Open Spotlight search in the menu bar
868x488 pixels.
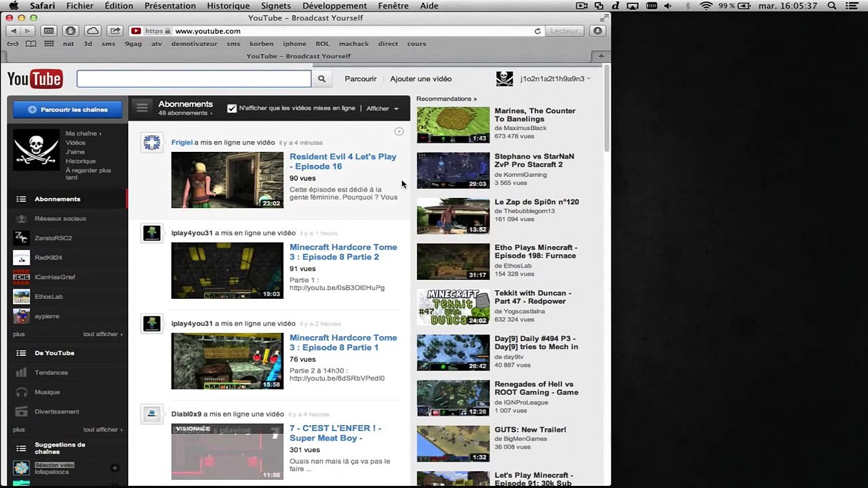(832, 6)
